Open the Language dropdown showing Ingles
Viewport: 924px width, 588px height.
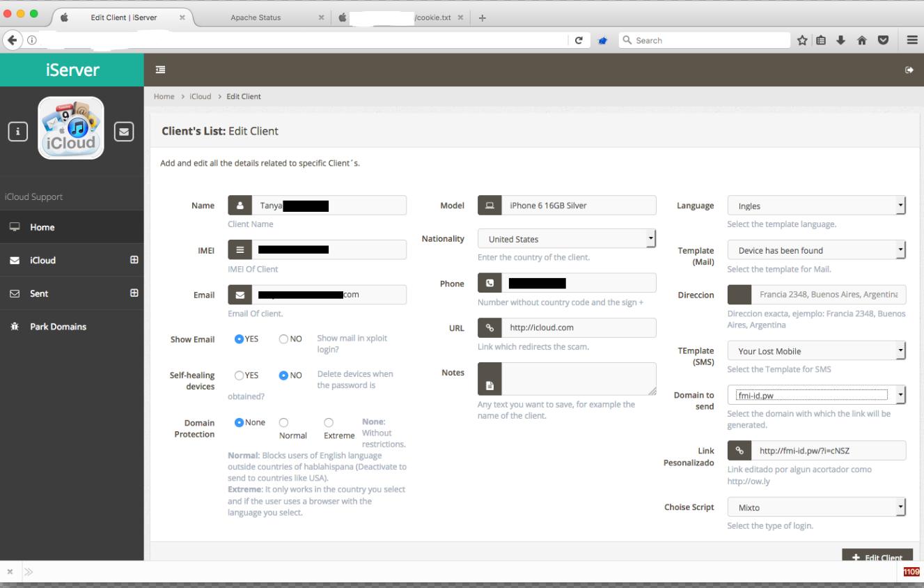[816, 206]
